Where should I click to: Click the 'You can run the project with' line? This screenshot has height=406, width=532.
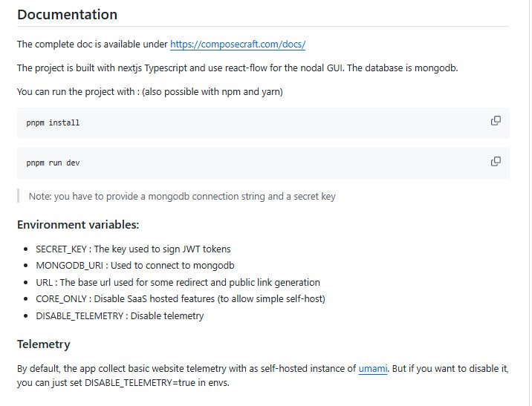(150, 92)
